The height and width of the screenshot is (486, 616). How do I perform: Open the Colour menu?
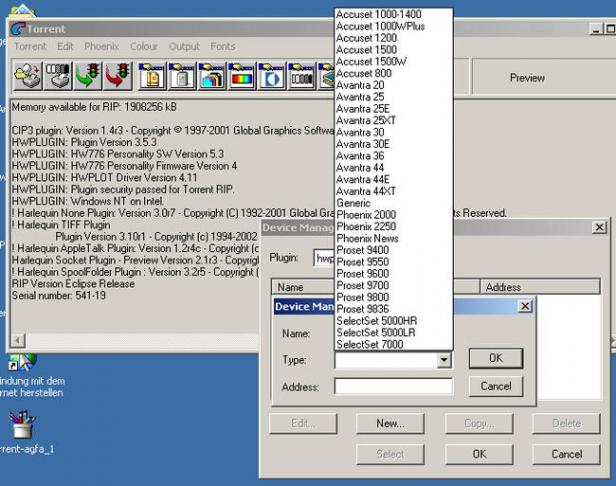143,46
